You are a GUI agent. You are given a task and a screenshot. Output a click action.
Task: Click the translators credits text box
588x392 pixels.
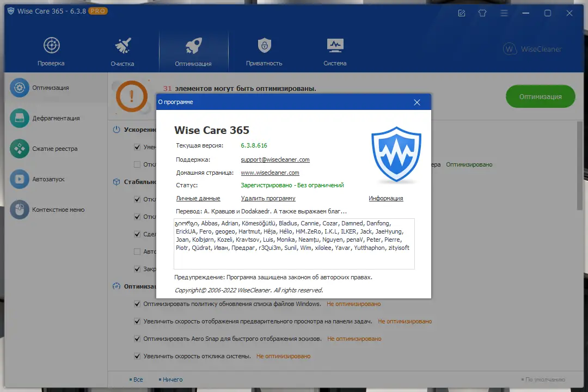[294, 244]
